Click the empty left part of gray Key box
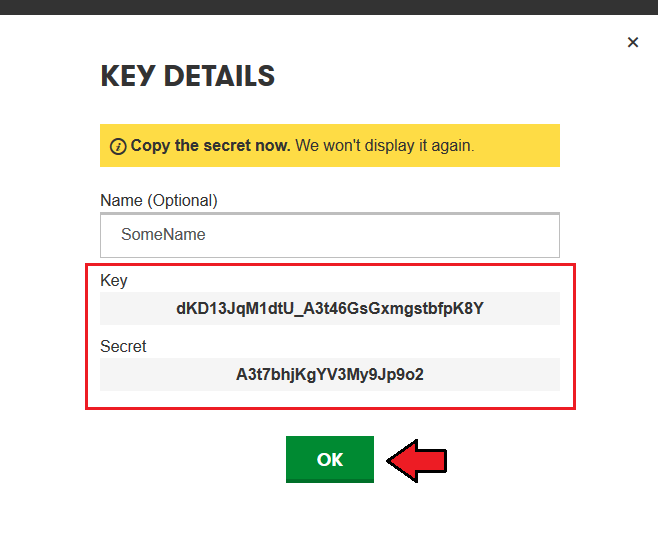The image size is (658, 542). [x=136, y=308]
